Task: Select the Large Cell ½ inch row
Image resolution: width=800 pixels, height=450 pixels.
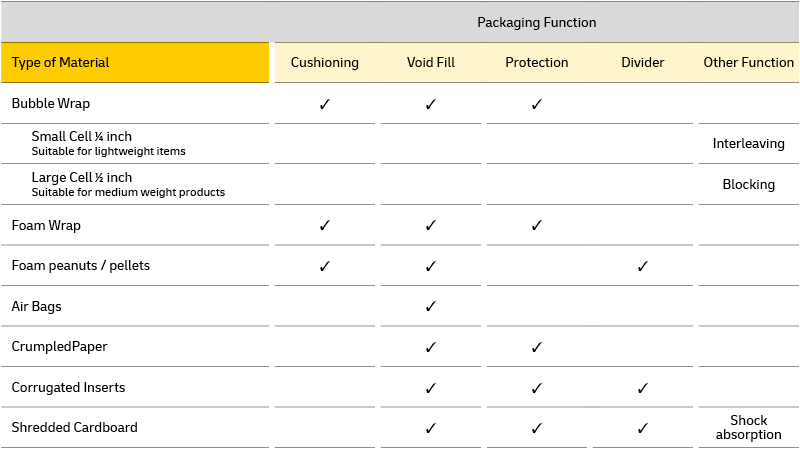Action: (x=399, y=184)
